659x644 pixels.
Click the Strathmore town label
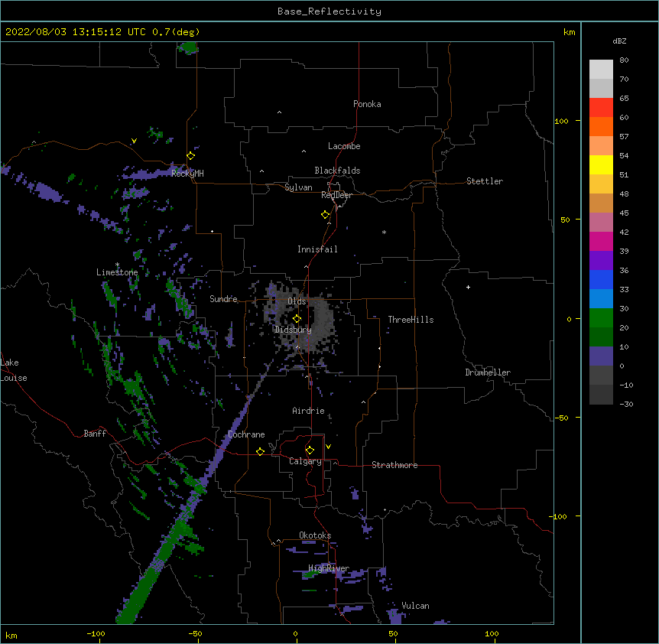pyautogui.click(x=394, y=465)
